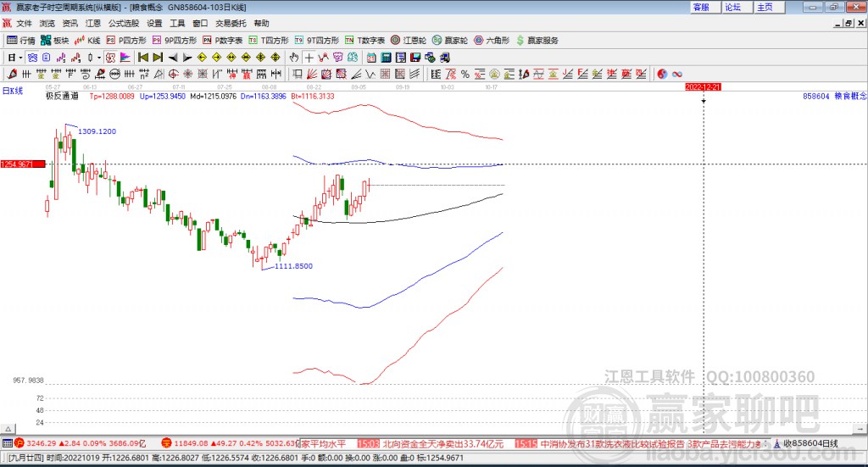Open the 公式选股 menu
Screen dimensions: 868x467
124,23
